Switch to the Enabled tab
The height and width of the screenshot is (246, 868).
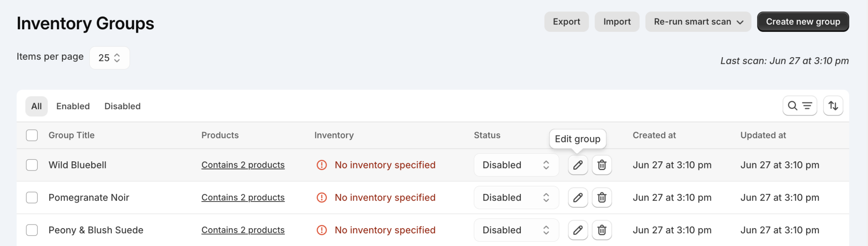(x=72, y=106)
